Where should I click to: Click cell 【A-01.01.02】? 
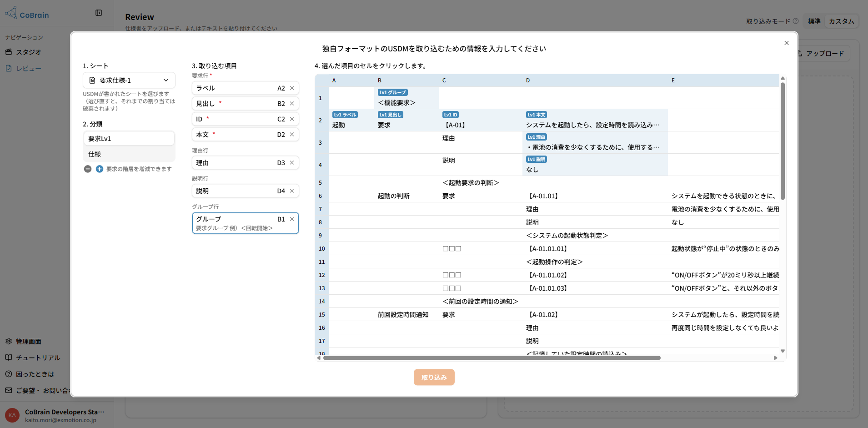595,275
